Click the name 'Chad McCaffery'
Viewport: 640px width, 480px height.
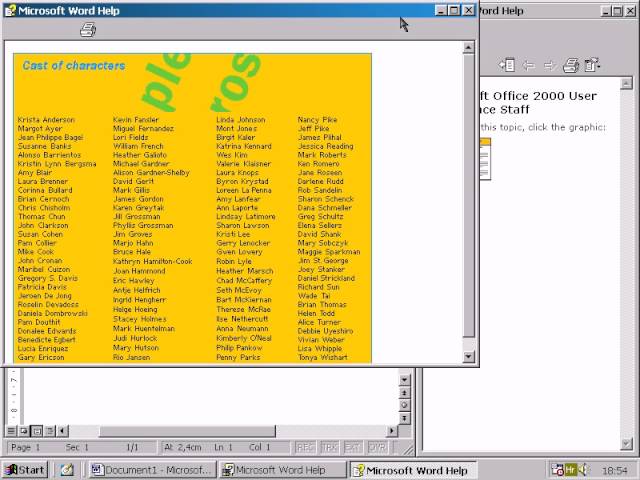click(x=244, y=280)
